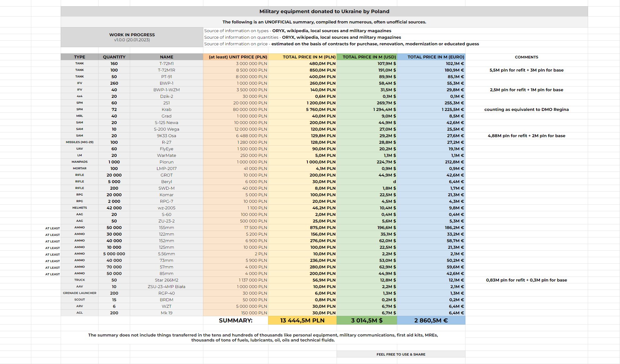The height and width of the screenshot is (364, 620).
Task: Select unit price 6 488 000 PLN for 9K33 Osa
Action: coord(236,136)
